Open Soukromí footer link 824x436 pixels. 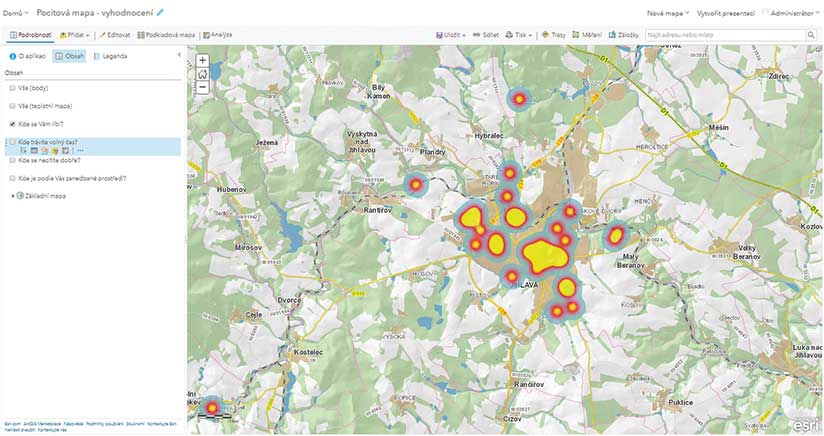135,423
